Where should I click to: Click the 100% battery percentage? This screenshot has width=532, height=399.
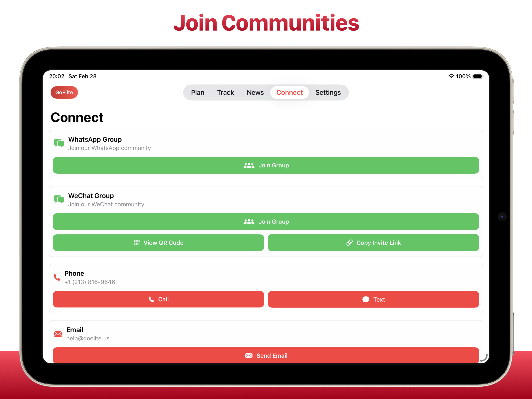point(463,76)
